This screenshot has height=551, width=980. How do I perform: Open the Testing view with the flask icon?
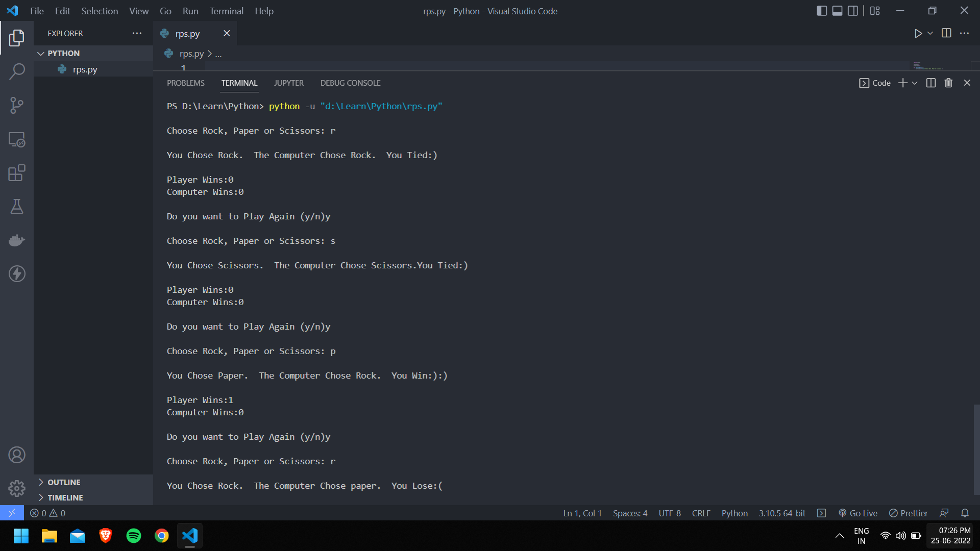coord(17,206)
